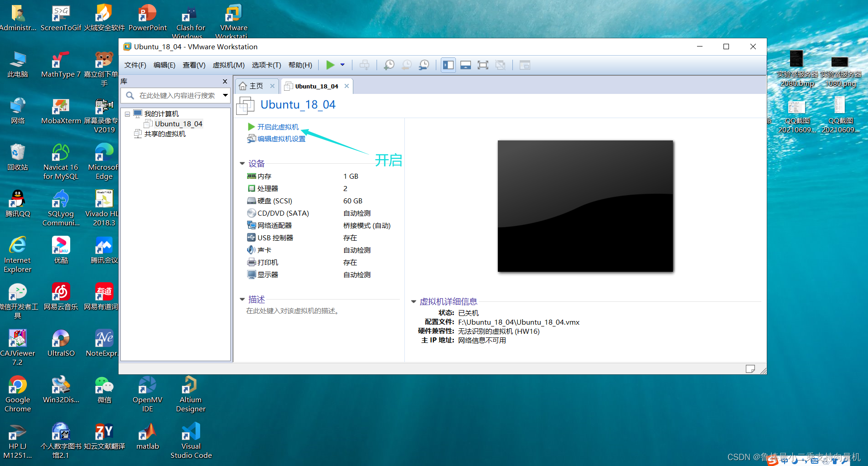The height and width of the screenshot is (466, 868).
Task: Close the 主页 tab
Action: [x=272, y=86]
